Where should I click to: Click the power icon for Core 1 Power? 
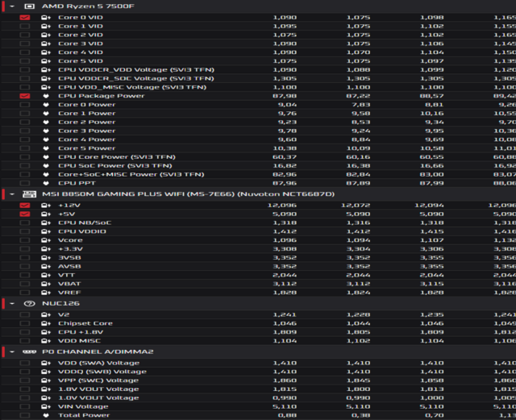[x=46, y=114]
